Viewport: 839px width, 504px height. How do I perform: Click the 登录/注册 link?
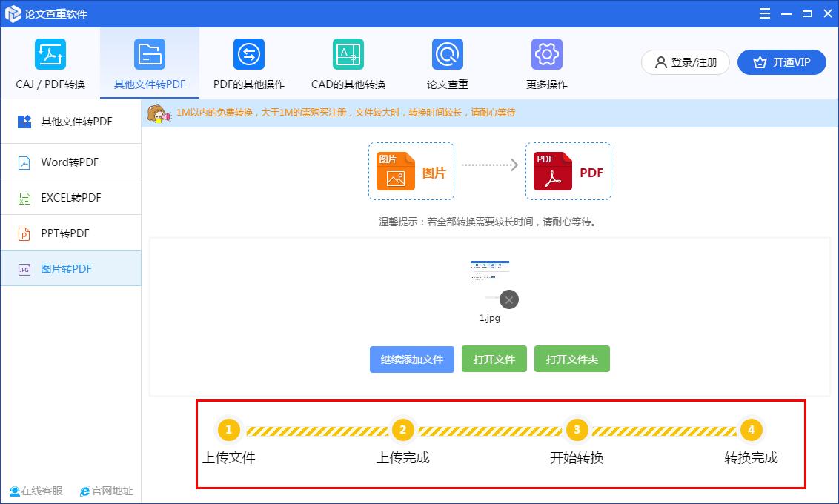click(x=684, y=62)
